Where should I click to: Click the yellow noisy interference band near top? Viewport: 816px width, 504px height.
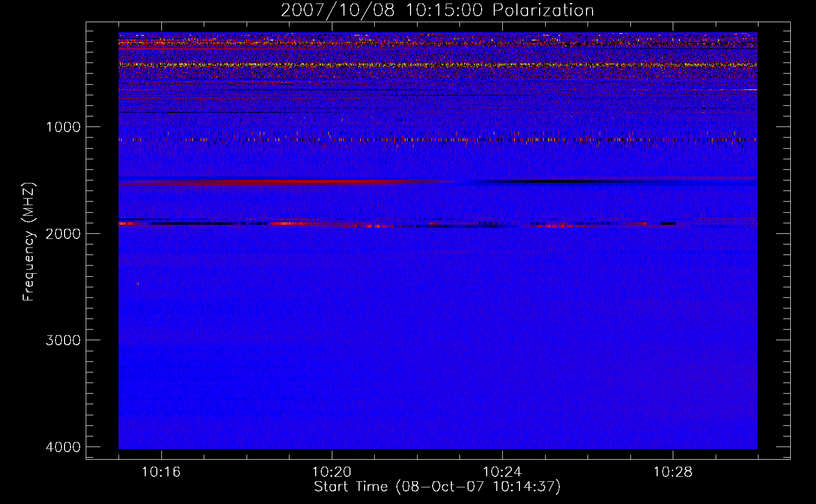438,65
